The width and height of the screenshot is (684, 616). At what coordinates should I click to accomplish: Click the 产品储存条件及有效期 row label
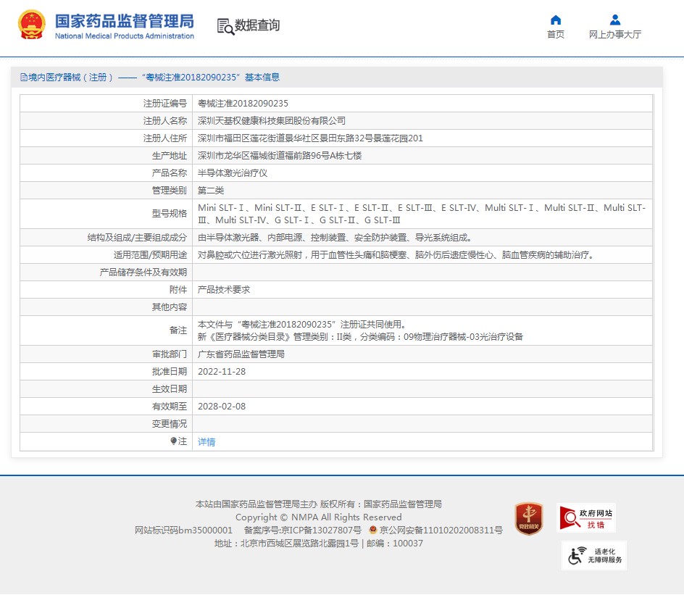coord(143,272)
